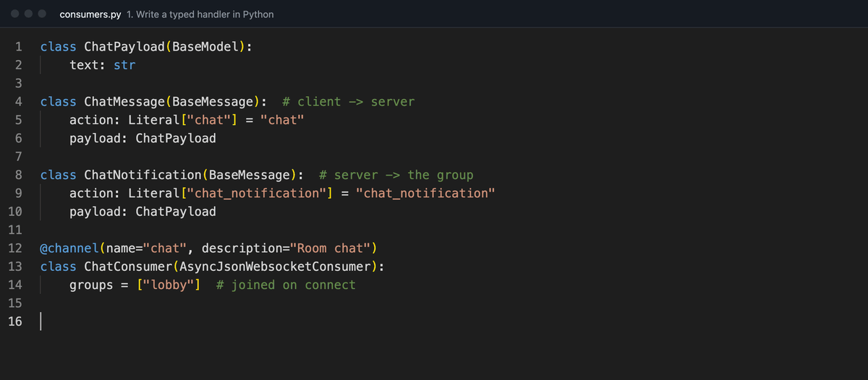Viewport: 868px width, 380px height.
Task: Click line number 16 in the gutter
Action: coord(15,321)
